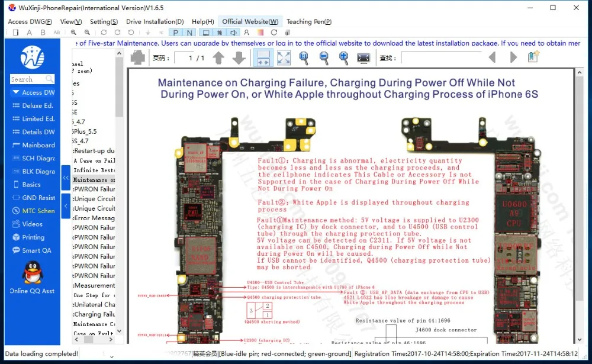Click the zoom-in magnifier in top toolbar
The image size is (592, 364).
point(73,33)
